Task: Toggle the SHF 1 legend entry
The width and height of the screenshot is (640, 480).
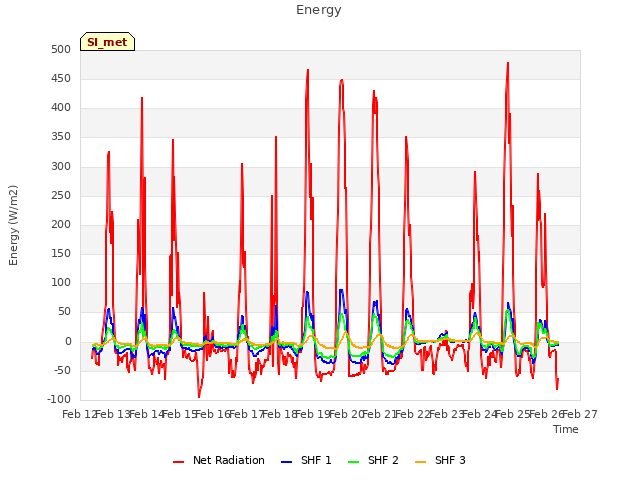Action: tap(306, 460)
